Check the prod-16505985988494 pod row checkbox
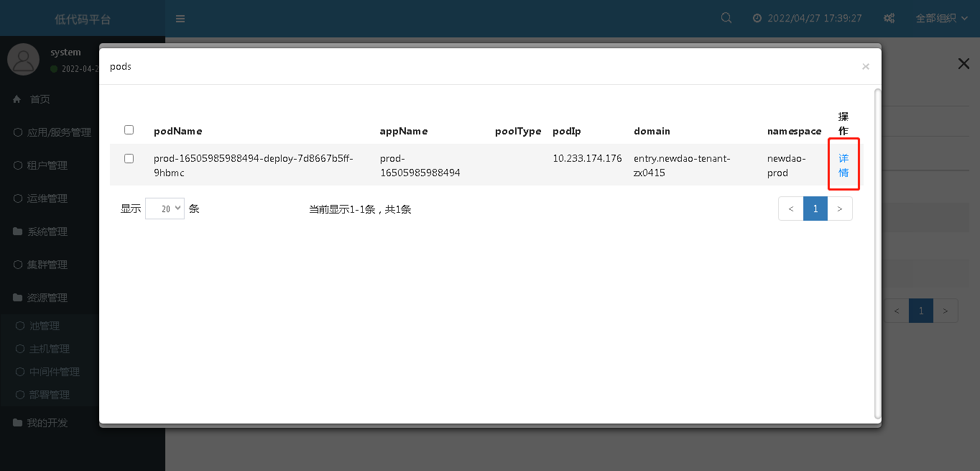This screenshot has width=980, height=471. pyautogui.click(x=129, y=158)
